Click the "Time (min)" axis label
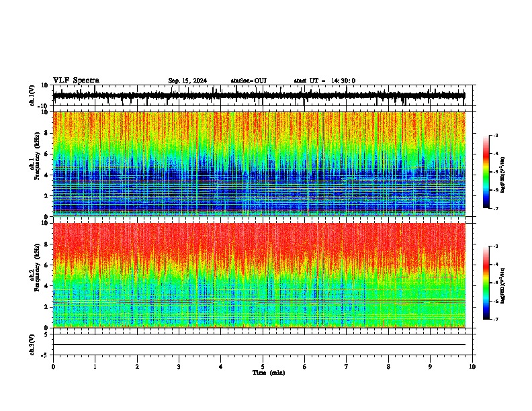This screenshot has width=532, height=411. (x=269, y=373)
